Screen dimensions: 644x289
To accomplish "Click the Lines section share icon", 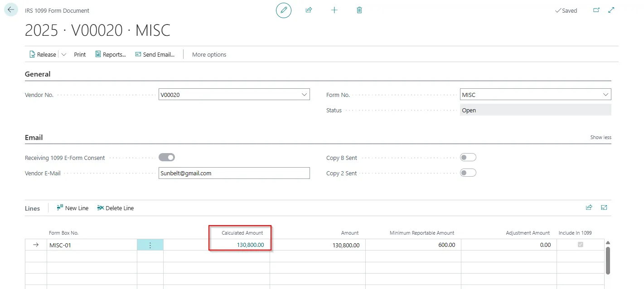I will tap(589, 207).
